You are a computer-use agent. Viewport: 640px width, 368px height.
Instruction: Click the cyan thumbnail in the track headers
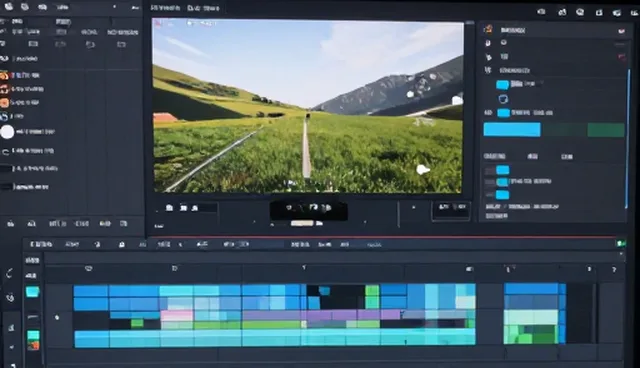[33, 292]
